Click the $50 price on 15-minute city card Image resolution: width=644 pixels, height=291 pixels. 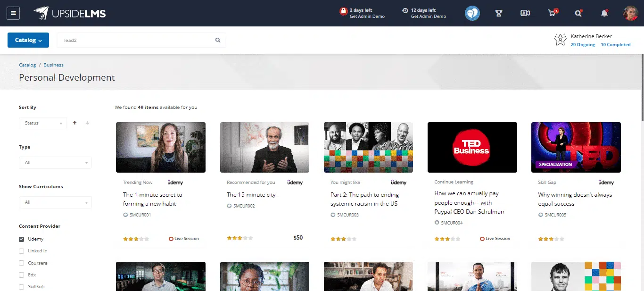(298, 238)
